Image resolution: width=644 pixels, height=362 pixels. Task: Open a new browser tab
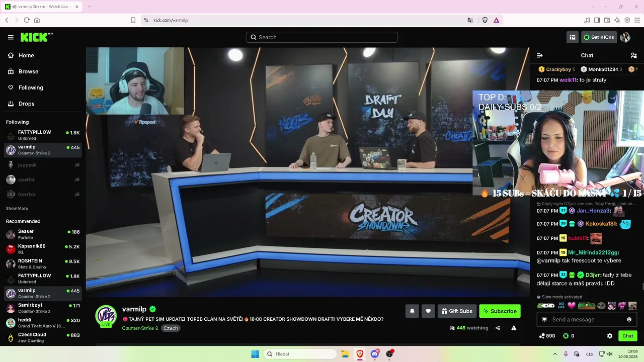click(x=89, y=7)
